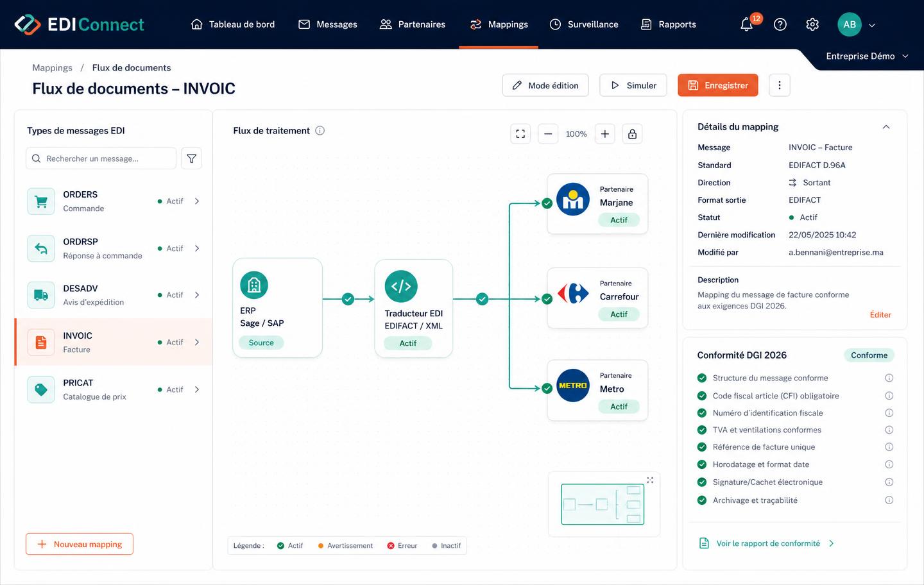Screen dimensions: 924x585
Task: Open the Rapports section
Action: pyautogui.click(x=669, y=24)
